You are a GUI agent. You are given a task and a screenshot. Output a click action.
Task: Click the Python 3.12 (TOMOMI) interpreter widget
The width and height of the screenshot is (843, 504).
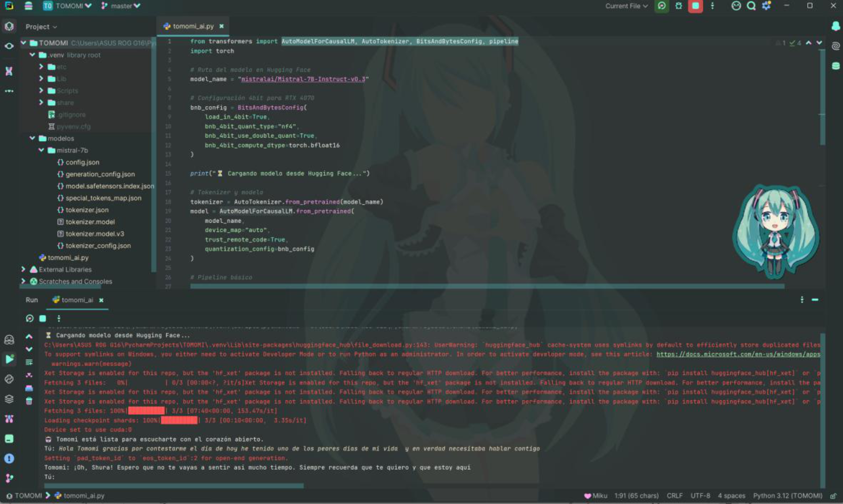[x=787, y=496]
